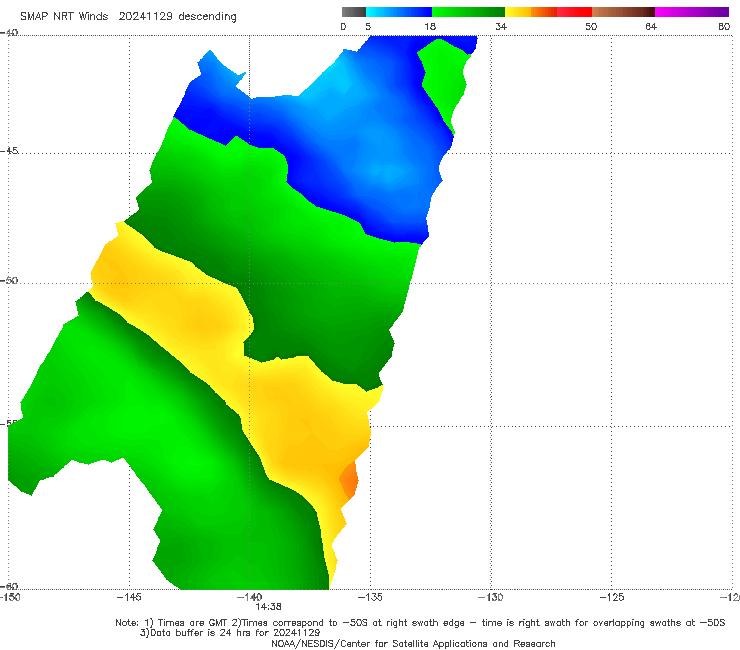Click the cyan-to-blue segment of the color bar
740x650 pixels.
click(x=399, y=12)
